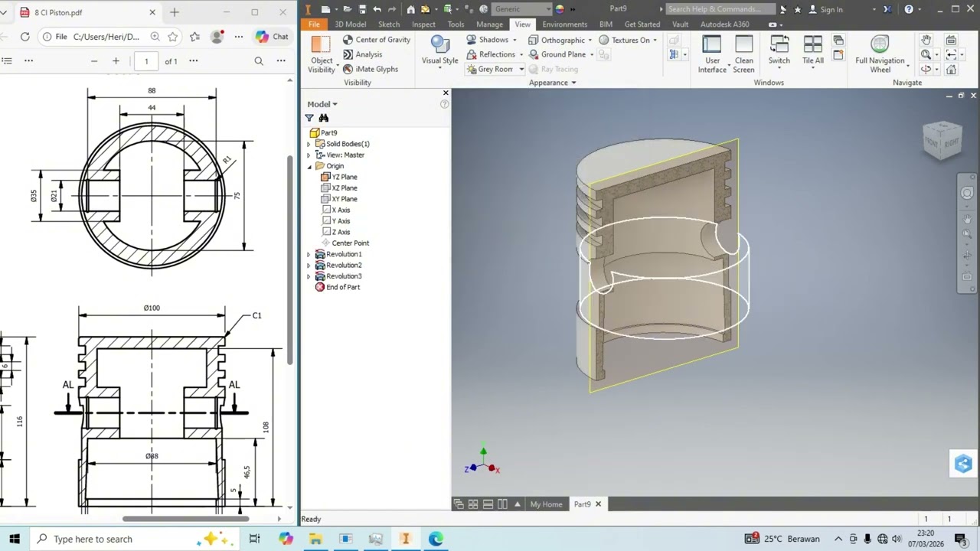Expand the View: Master node
The width and height of the screenshot is (980, 551).
pyautogui.click(x=309, y=155)
